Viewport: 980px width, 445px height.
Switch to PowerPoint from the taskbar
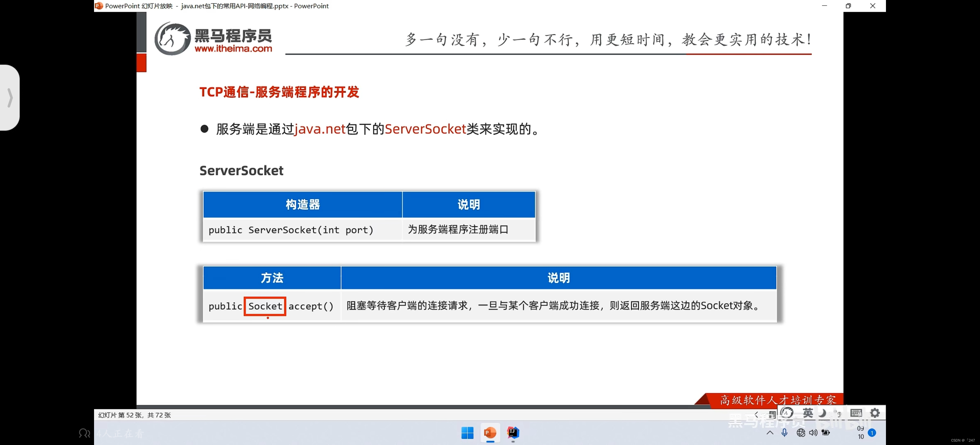[490, 432]
